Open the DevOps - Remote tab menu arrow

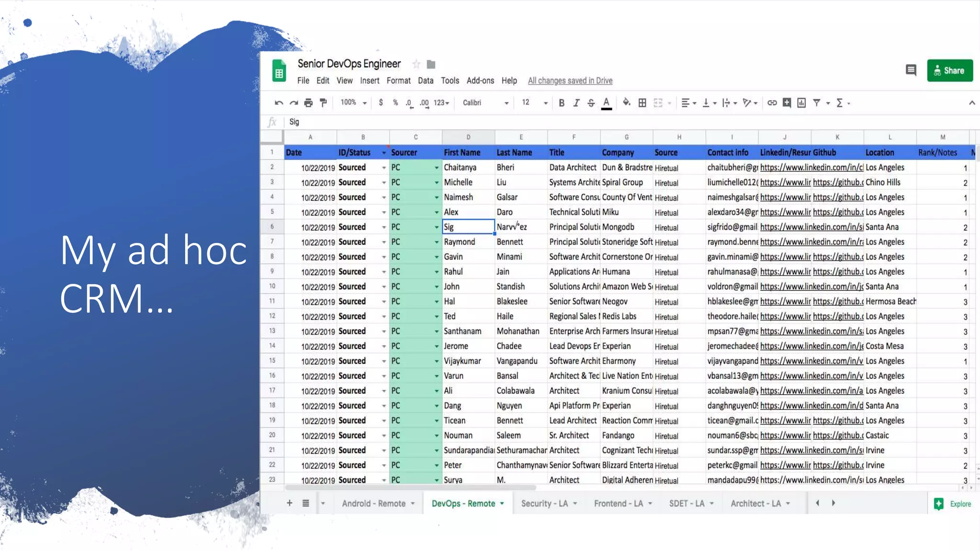[x=502, y=504]
